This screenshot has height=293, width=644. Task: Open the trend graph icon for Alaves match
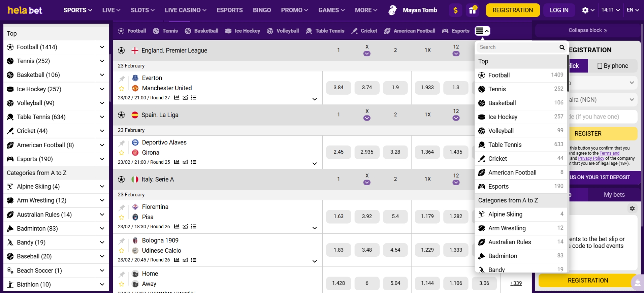185,162
